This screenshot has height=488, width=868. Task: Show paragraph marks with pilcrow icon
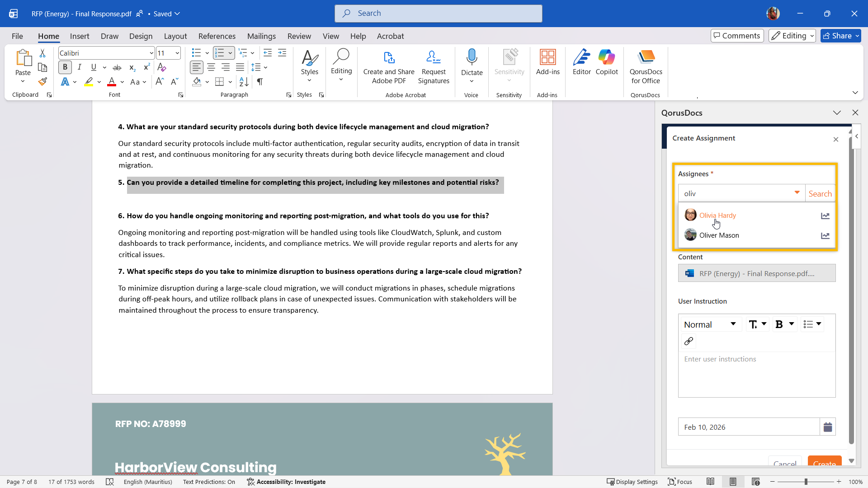click(260, 82)
